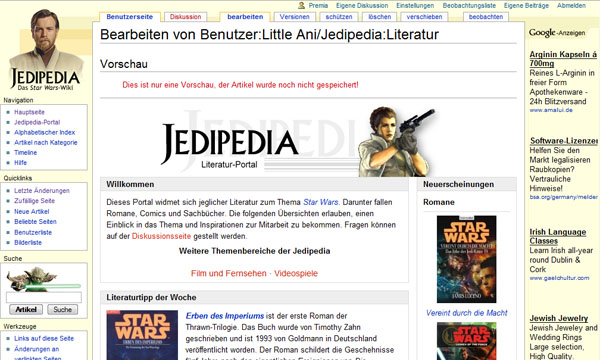Open Jedipedia-Portal navigation link
This screenshot has width=600, height=360.
37,122
